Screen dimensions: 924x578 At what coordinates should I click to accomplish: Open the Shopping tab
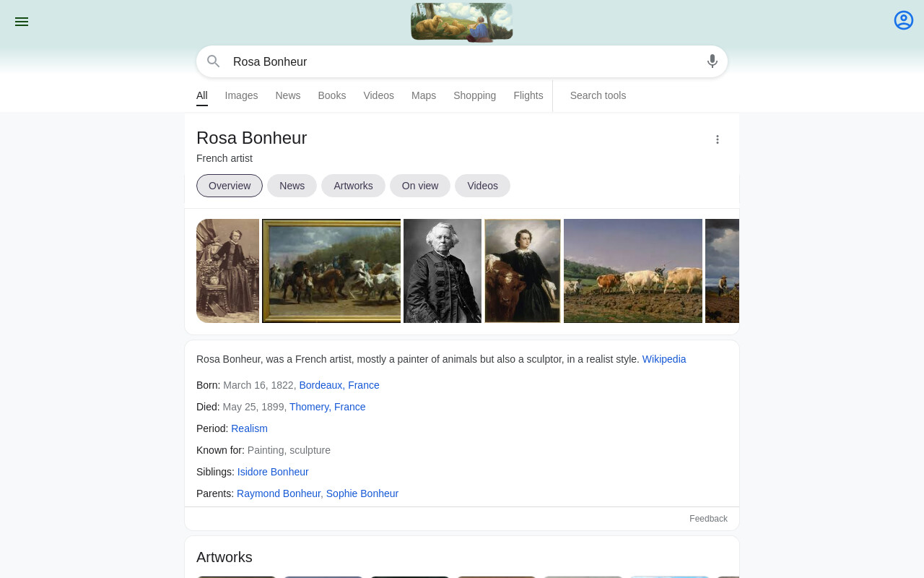(x=475, y=95)
